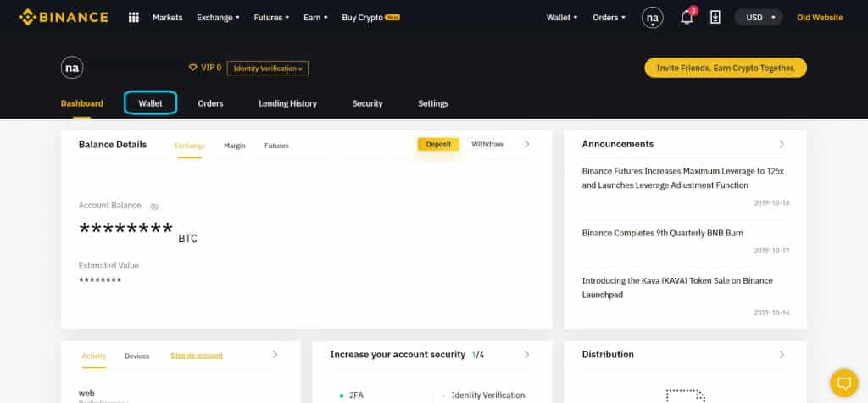Click the Disable account link
Viewport: 868px width, 403px height.
[197, 356]
